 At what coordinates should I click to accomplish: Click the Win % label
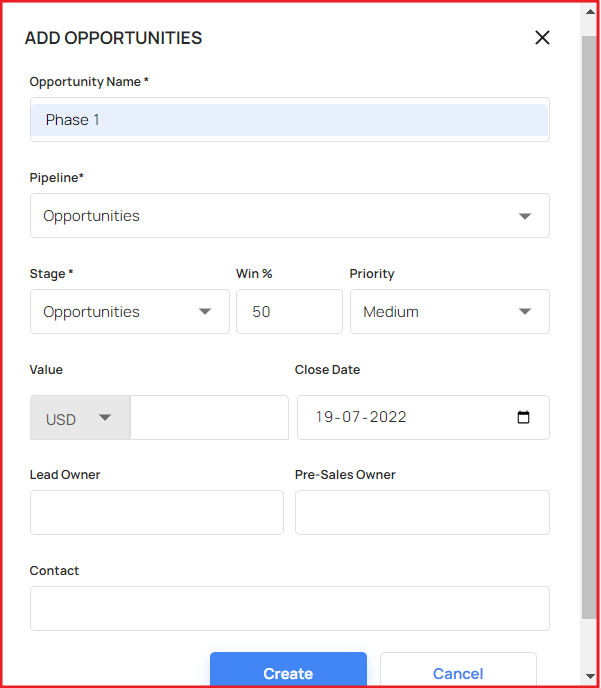tap(254, 274)
